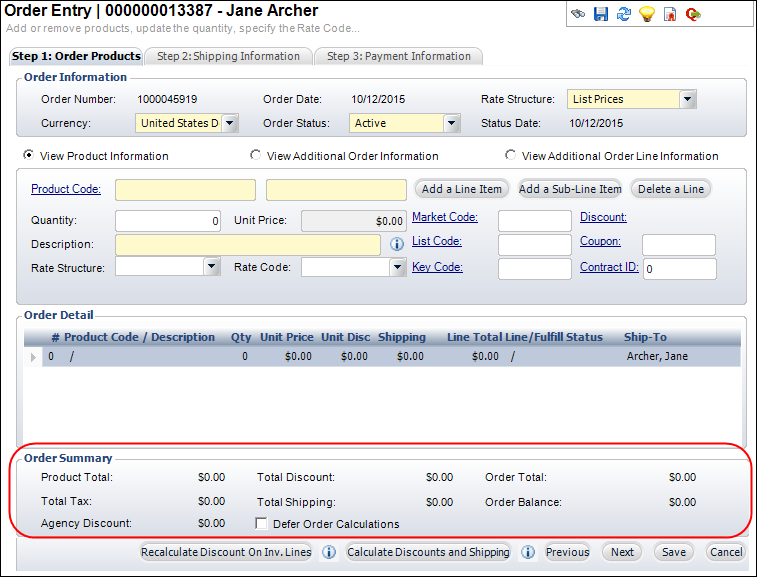The height and width of the screenshot is (577, 757).
Task: Click the floppy disk save icon
Action: point(601,14)
